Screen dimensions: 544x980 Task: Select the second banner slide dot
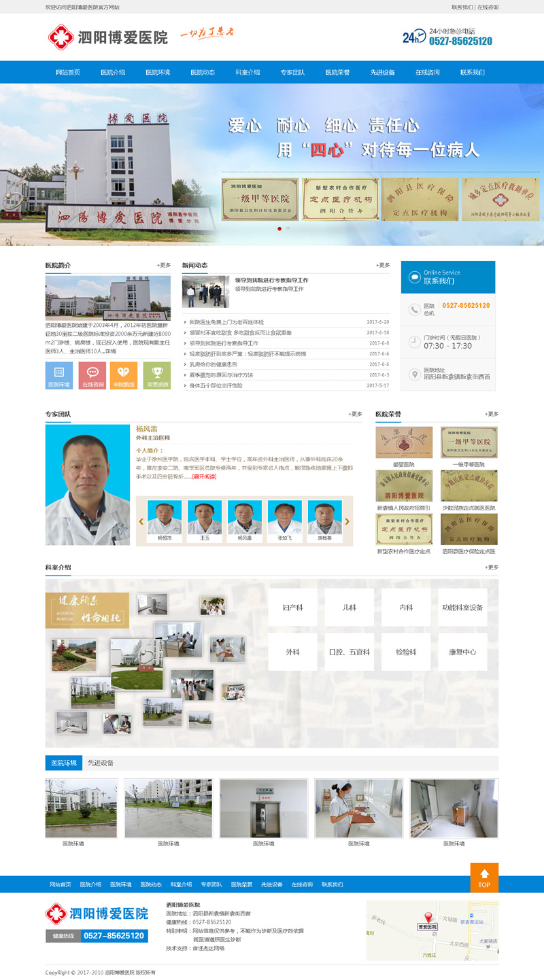(288, 229)
